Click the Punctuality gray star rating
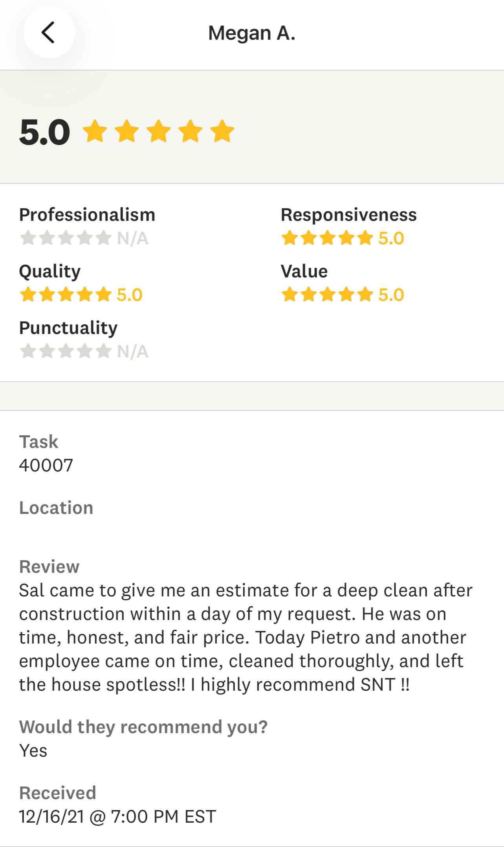 point(66,351)
